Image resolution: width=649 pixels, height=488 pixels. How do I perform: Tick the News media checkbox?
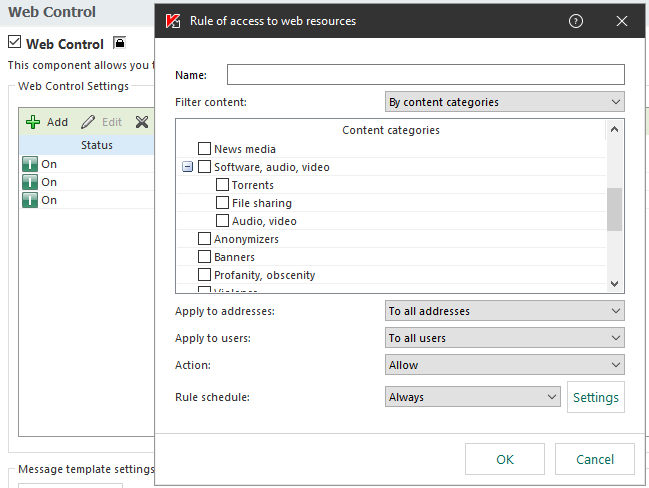pos(205,149)
